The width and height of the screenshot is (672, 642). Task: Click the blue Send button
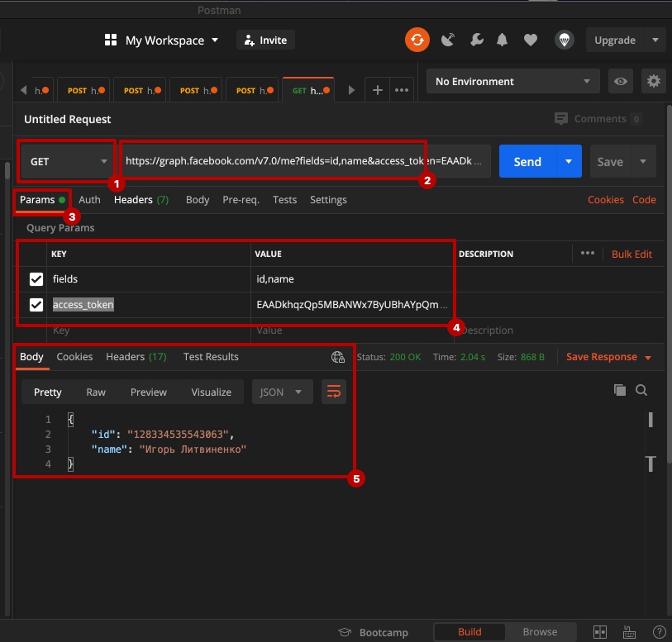[527, 161]
